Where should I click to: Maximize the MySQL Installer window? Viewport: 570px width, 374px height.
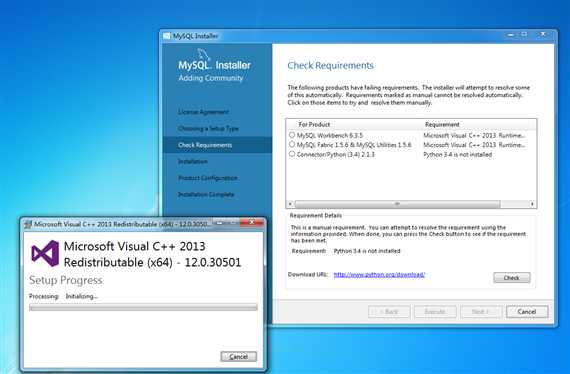click(x=524, y=35)
